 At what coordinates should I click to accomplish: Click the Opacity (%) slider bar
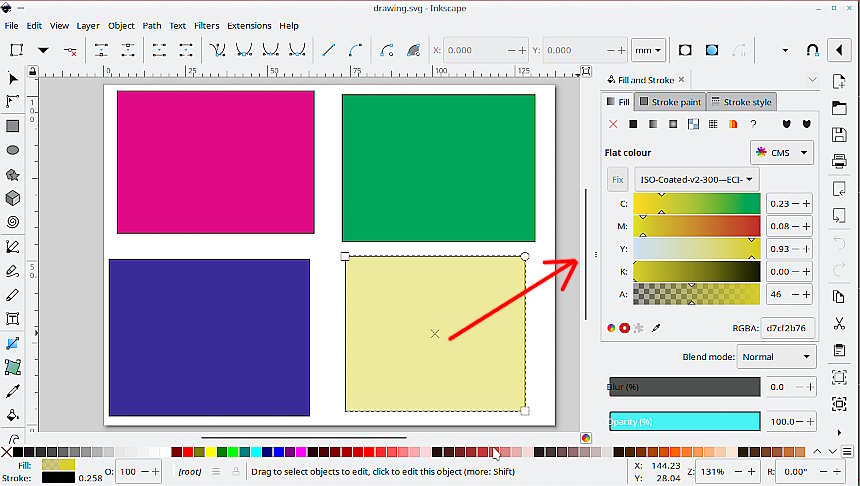point(684,422)
